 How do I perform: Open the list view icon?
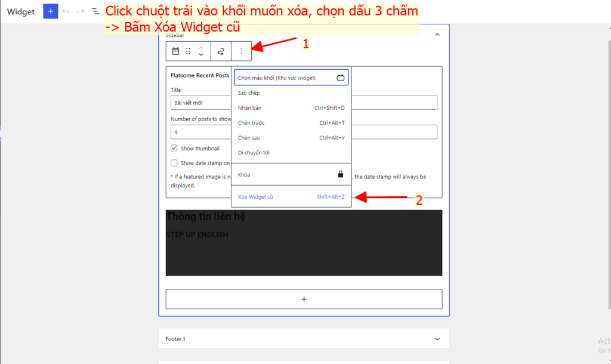point(95,11)
